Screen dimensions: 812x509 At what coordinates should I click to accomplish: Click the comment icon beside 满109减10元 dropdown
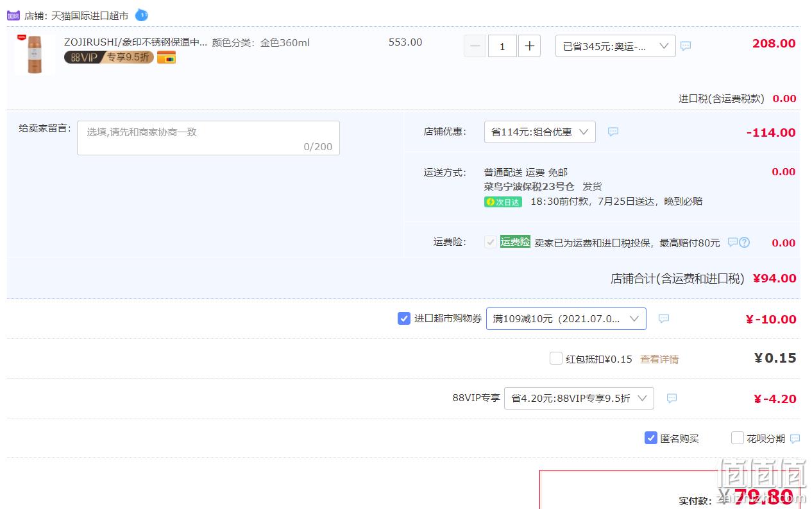click(x=664, y=318)
